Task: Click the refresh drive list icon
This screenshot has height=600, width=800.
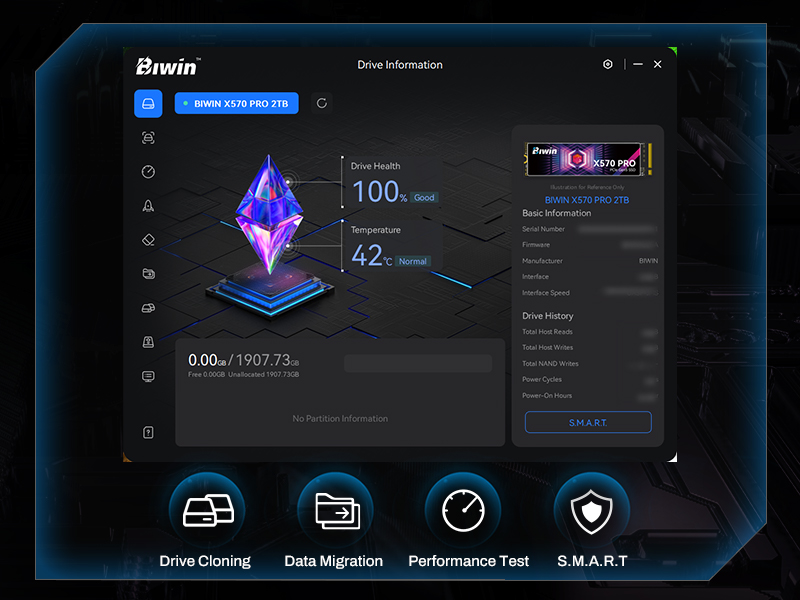Action: click(322, 104)
